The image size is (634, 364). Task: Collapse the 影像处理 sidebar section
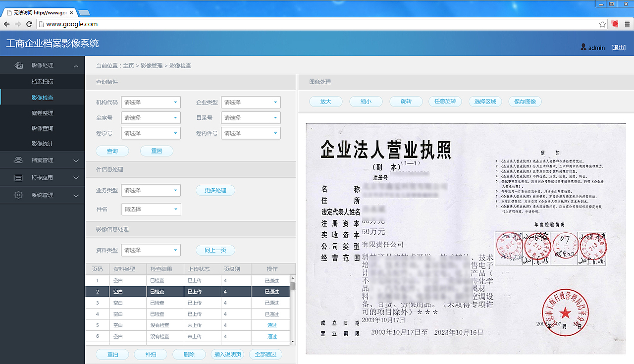coord(75,65)
